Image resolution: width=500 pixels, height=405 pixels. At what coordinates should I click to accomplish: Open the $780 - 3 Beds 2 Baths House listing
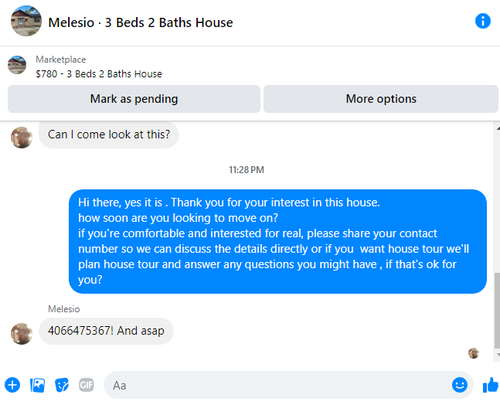(99, 74)
